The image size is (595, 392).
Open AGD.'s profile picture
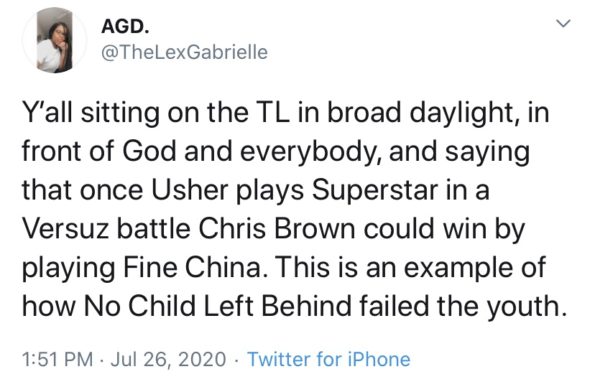point(54,40)
